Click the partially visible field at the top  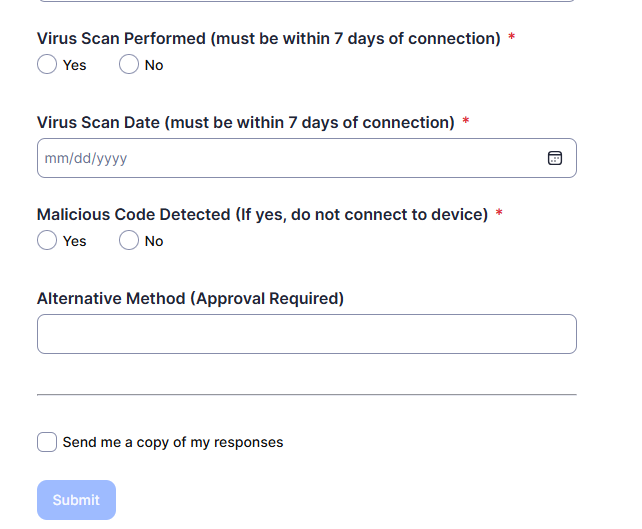pyautogui.click(x=306, y=1)
